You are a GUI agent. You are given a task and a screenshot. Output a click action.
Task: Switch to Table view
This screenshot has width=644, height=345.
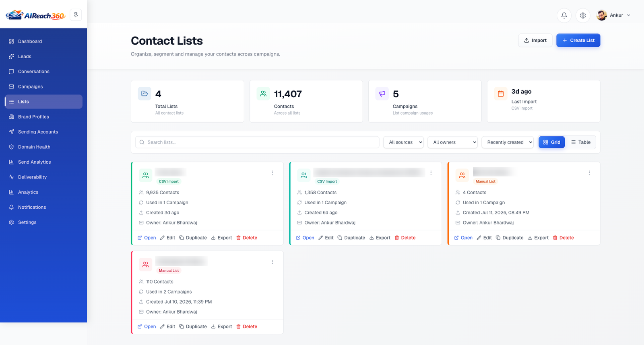(580, 142)
